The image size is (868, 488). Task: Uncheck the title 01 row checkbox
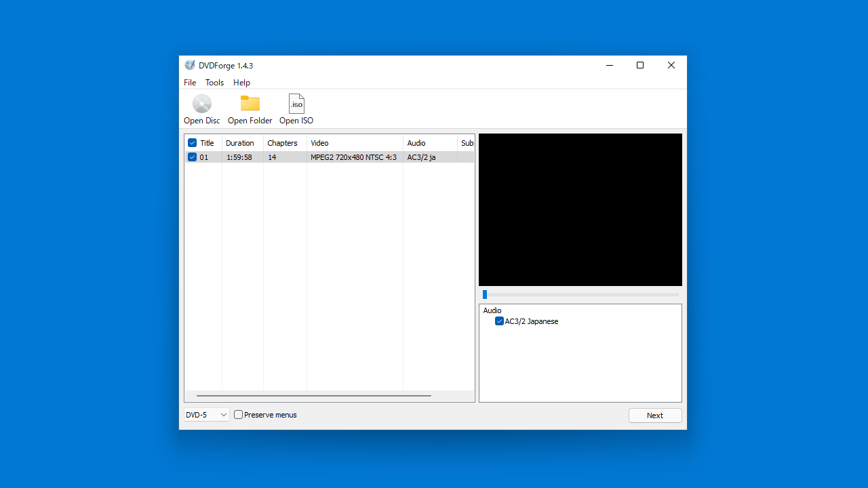coord(192,157)
